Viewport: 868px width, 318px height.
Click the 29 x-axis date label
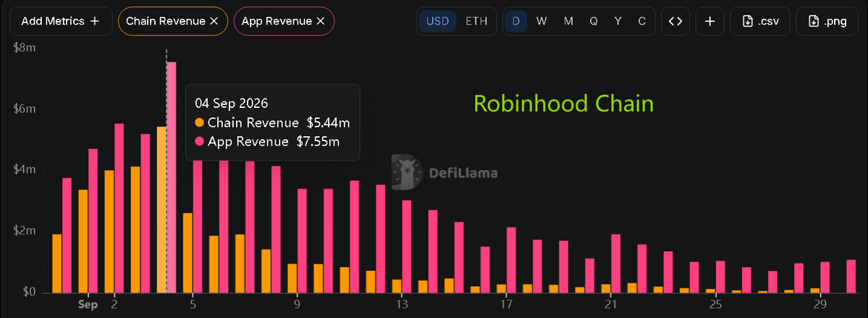[x=819, y=305]
